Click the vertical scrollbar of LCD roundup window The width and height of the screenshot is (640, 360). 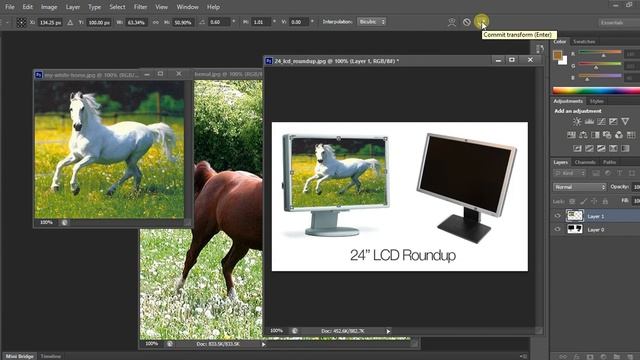tap(539, 196)
